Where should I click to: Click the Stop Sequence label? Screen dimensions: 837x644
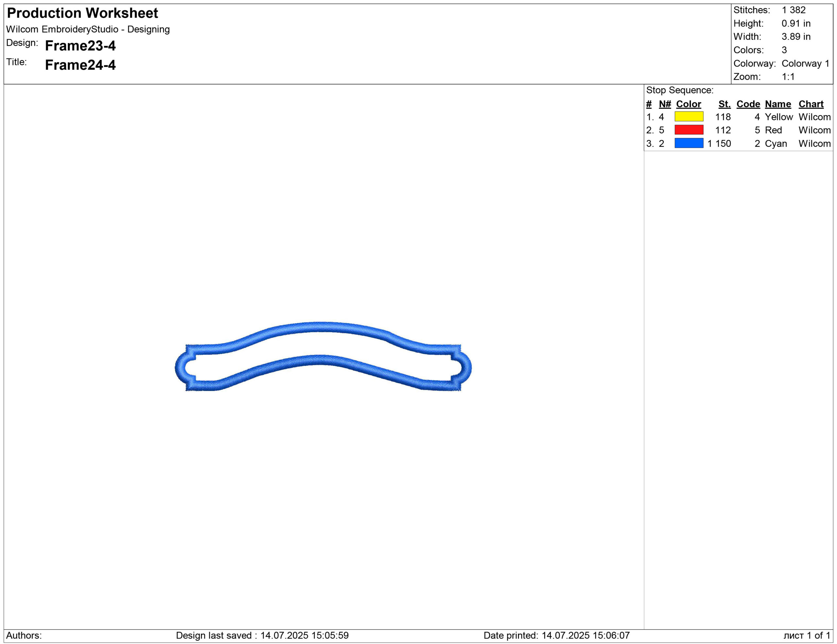[x=679, y=90]
